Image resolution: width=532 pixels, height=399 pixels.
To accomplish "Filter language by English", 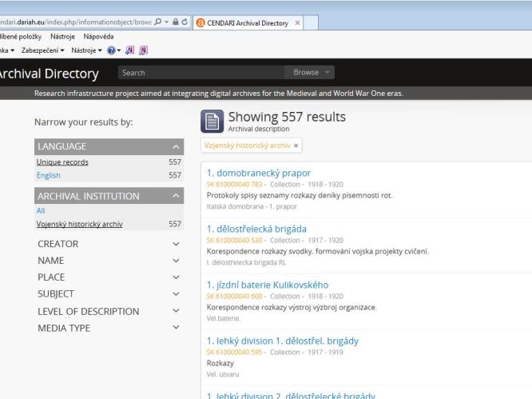I will point(48,175).
